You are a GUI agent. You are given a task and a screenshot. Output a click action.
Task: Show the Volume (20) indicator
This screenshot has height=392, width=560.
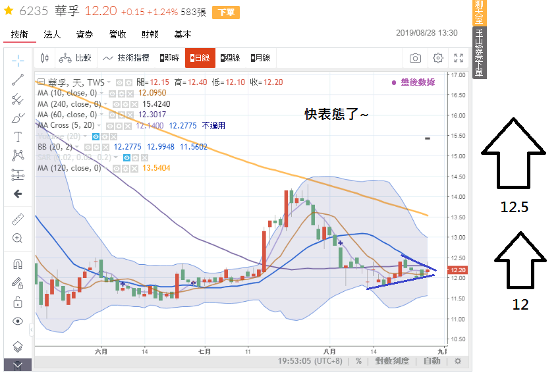(x=96, y=136)
